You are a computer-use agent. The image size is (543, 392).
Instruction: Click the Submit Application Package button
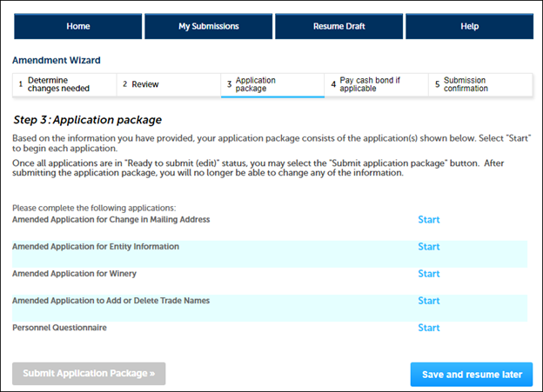click(89, 374)
